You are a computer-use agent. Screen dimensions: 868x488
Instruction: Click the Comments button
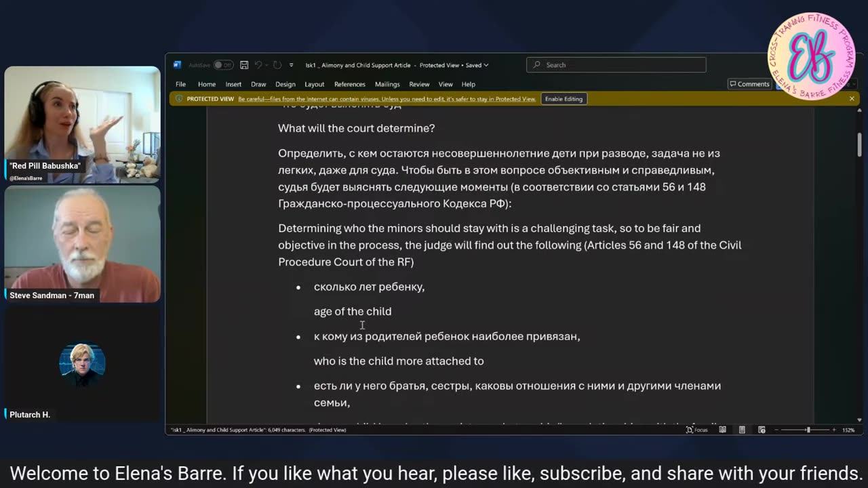pyautogui.click(x=749, y=84)
